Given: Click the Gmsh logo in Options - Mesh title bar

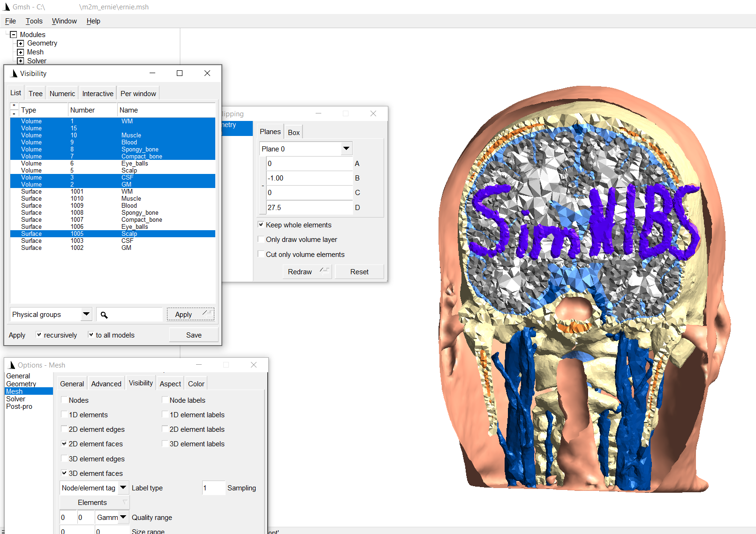Looking at the screenshot, I should [12, 365].
